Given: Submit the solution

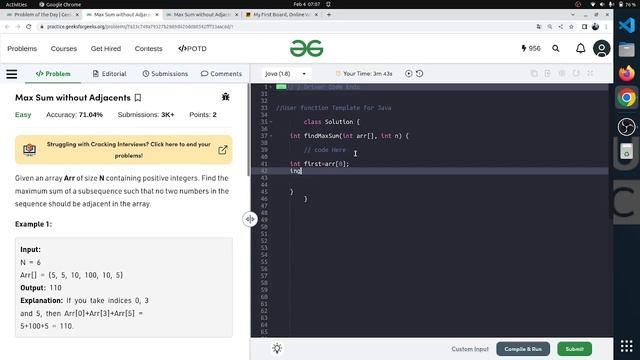Looking at the screenshot, I should [574, 349].
